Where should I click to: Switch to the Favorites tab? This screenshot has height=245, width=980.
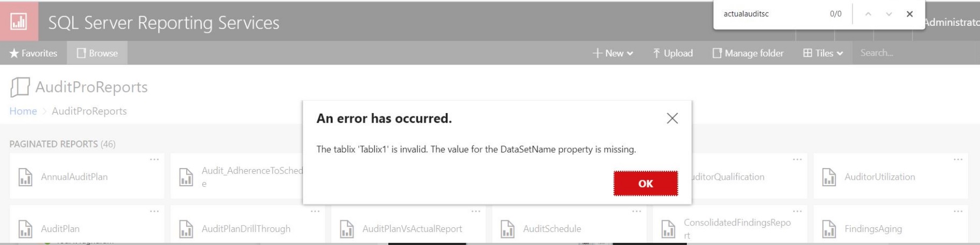(33, 53)
